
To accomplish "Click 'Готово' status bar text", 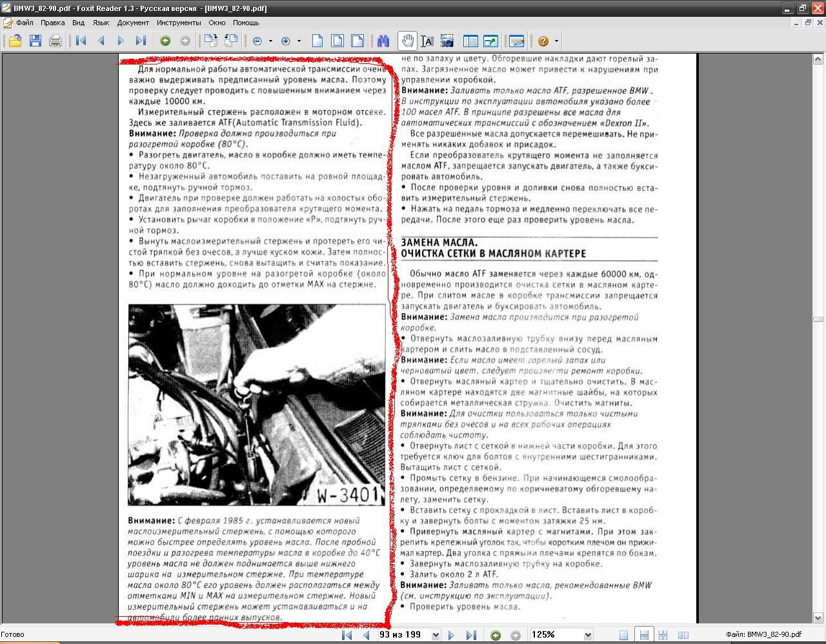I will tap(13, 635).
